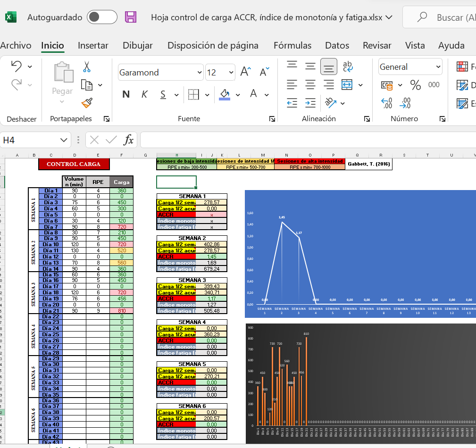Increase indent
The image size is (476, 448).
pos(310,103)
